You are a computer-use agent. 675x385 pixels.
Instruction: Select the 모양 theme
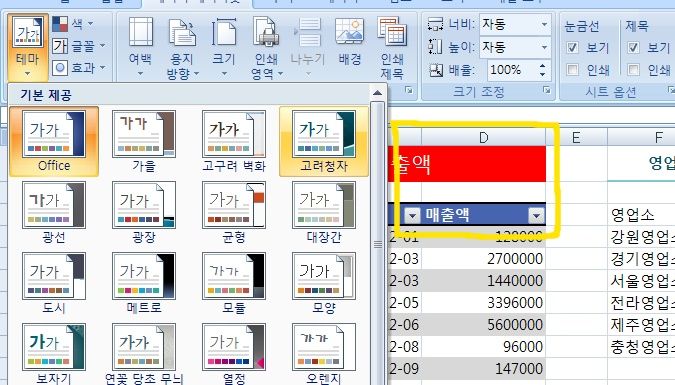[324, 283]
